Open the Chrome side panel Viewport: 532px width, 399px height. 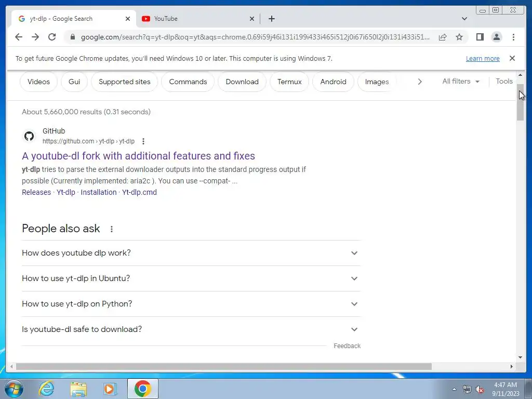click(480, 37)
